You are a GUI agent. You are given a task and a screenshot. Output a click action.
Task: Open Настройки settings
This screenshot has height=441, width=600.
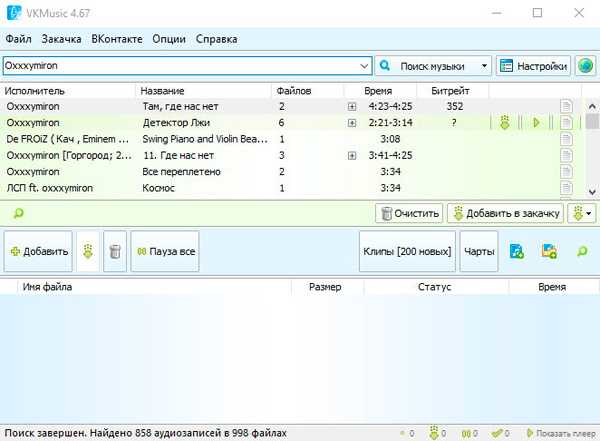click(x=533, y=66)
